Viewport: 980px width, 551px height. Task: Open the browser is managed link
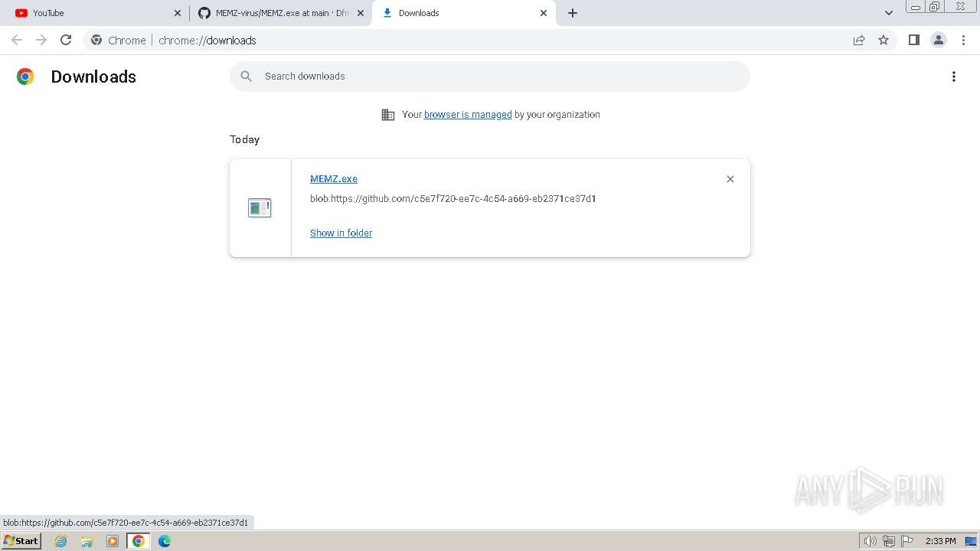point(468,115)
